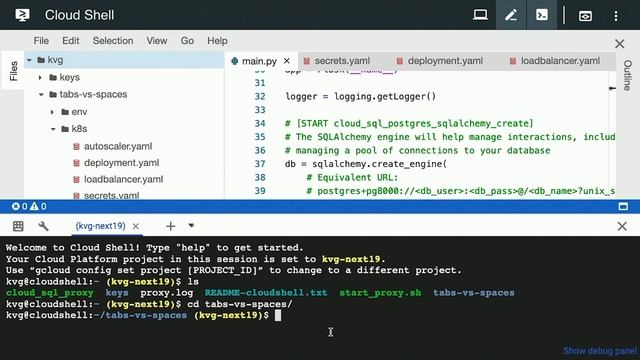Toggle the Outline side panel
This screenshot has height=360, width=640.
627,75
